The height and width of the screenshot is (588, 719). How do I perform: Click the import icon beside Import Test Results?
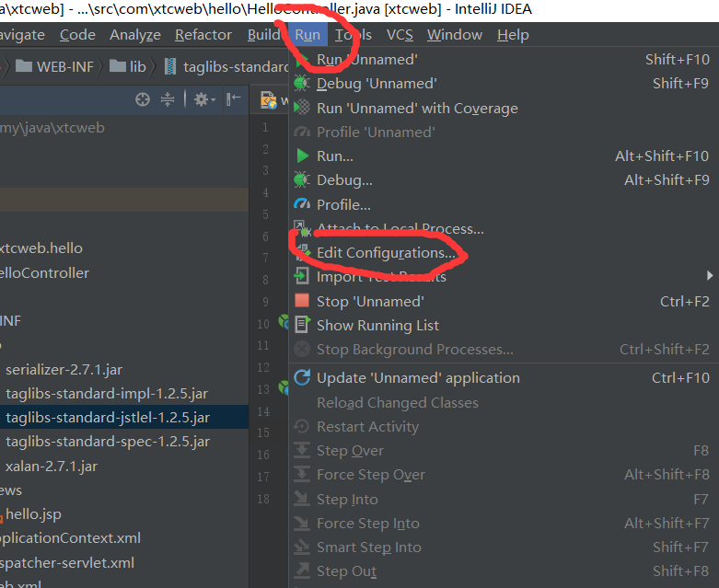click(x=301, y=276)
